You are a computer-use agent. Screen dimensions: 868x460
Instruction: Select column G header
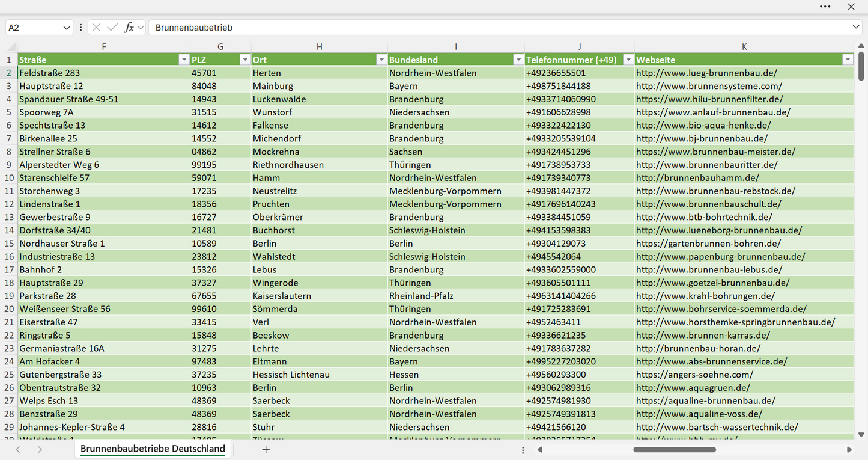(x=220, y=46)
